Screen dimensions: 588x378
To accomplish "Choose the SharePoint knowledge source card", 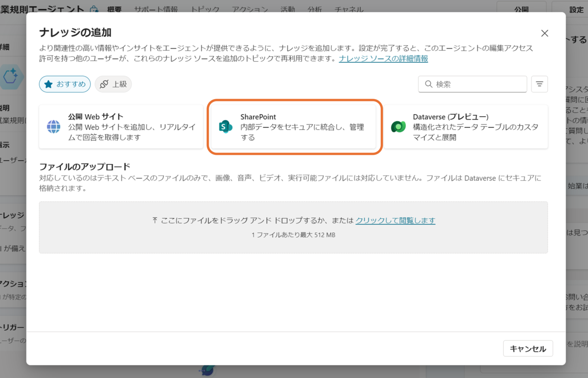I will coord(294,127).
